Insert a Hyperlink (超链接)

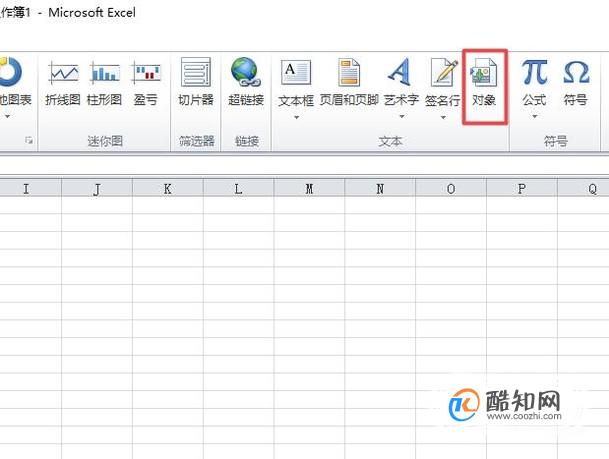tap(246, 83)
